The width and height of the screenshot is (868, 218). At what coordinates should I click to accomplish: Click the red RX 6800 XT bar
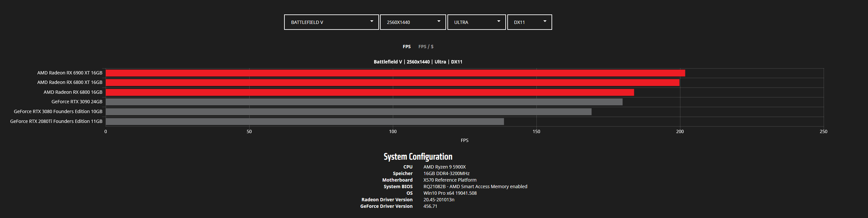click(392, 82)
